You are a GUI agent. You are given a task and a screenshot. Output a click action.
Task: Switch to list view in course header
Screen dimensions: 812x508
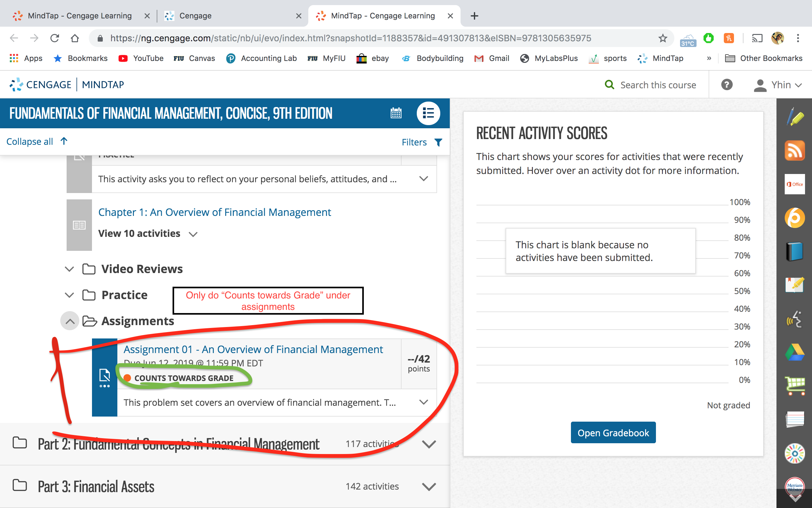tap(428, 113)
